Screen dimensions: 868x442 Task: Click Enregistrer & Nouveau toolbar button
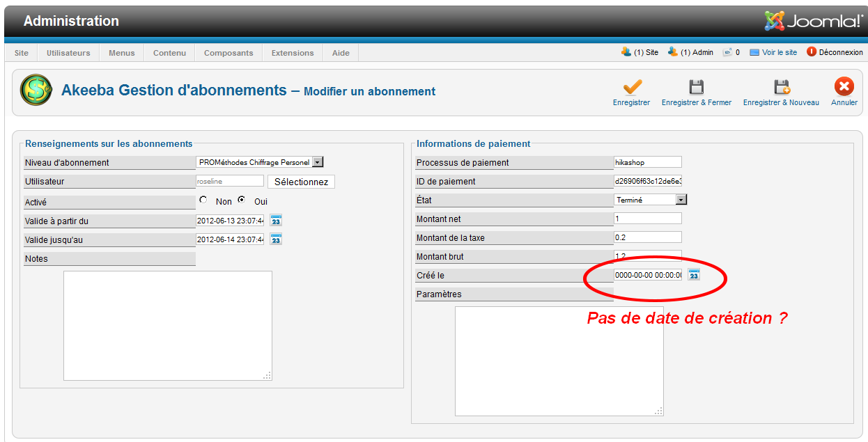[781, 93]
